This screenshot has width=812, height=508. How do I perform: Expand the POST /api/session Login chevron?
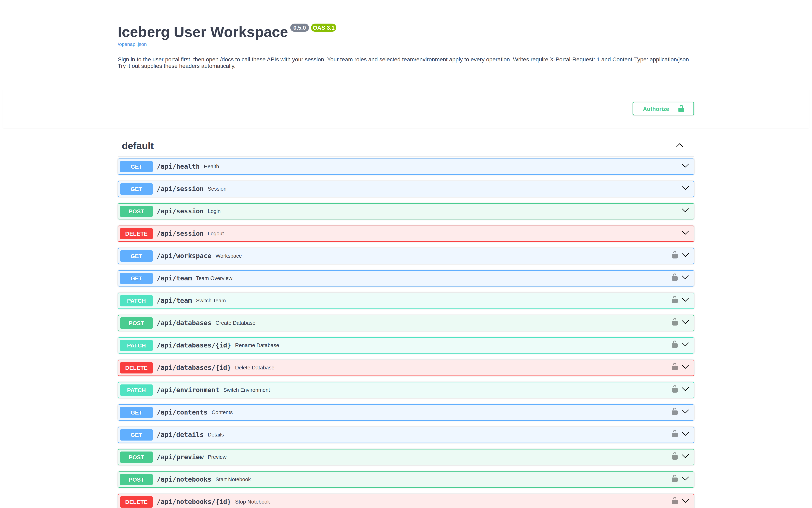685,210
